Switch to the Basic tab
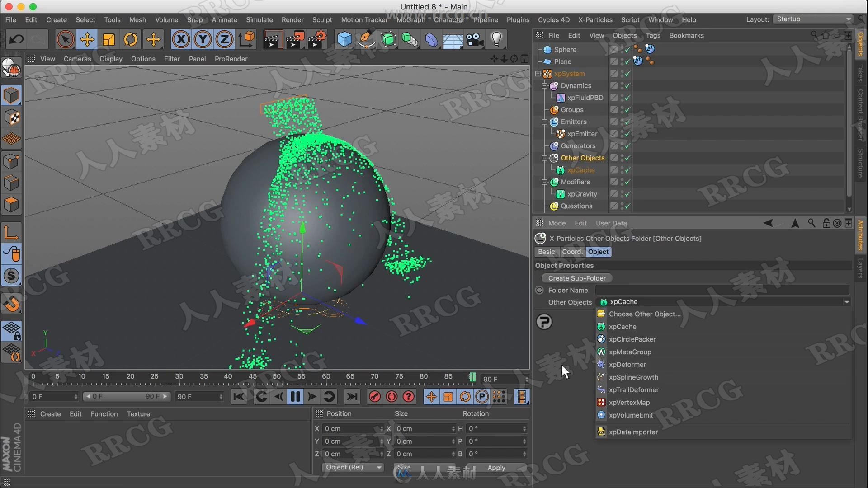 coord(546,252)
